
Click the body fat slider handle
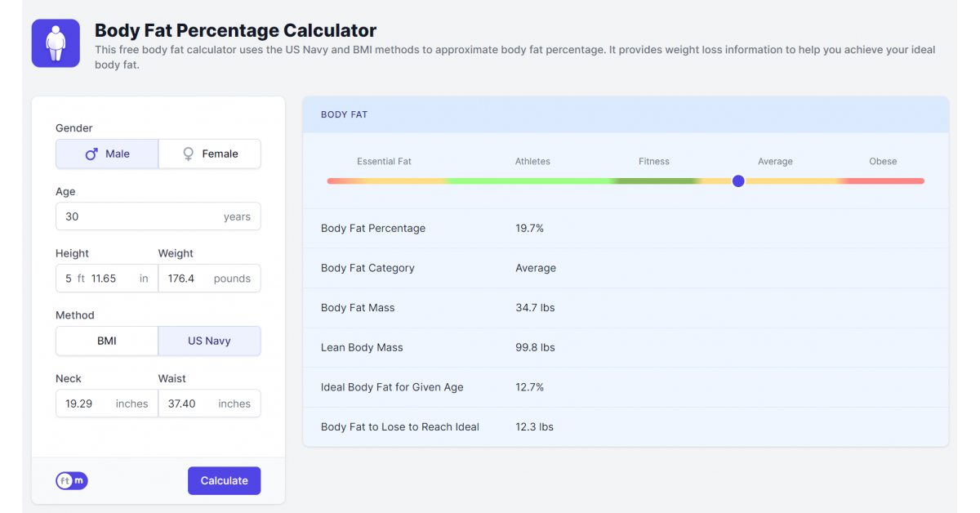pyautogui.click(x=738, y=181)
